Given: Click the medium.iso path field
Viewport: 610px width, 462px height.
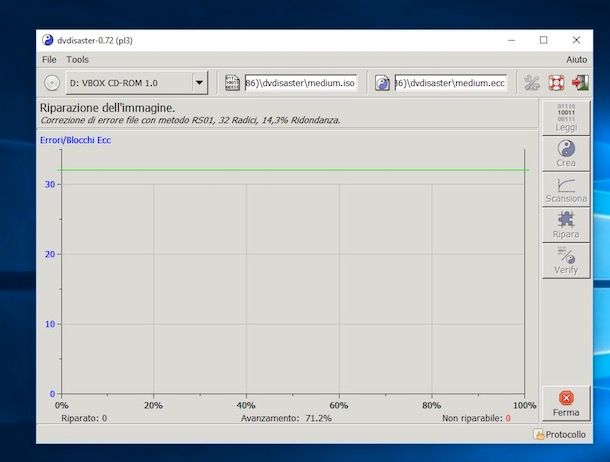Looking at the screenshot, I should (x=301, y=83).
